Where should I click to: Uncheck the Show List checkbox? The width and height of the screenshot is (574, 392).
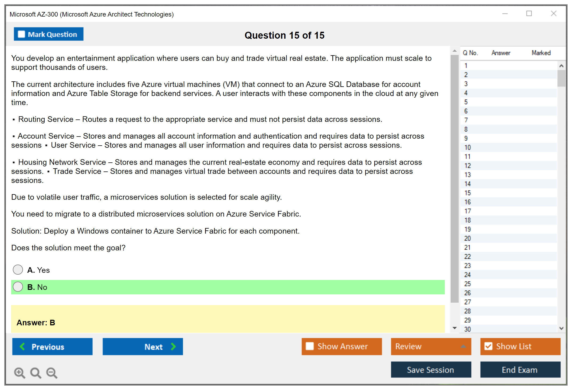click(488, 346)
